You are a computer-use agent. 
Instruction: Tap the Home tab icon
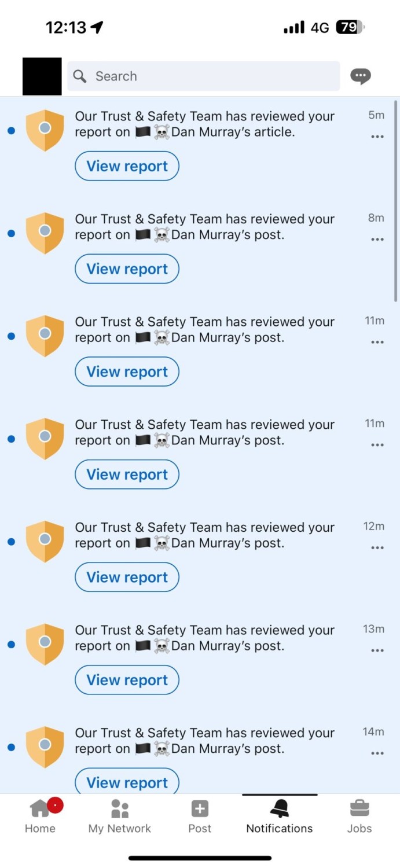pos(40,808)
